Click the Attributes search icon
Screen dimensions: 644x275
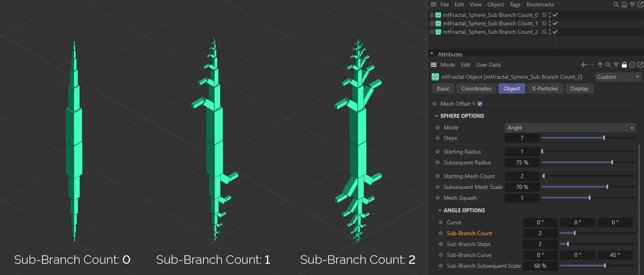(x=608, y=65)
